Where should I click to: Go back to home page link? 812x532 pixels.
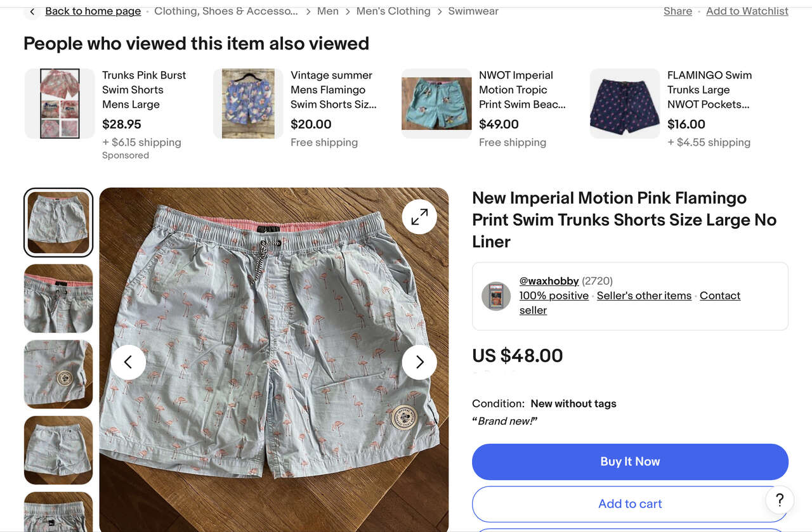(x=93, y=11)
